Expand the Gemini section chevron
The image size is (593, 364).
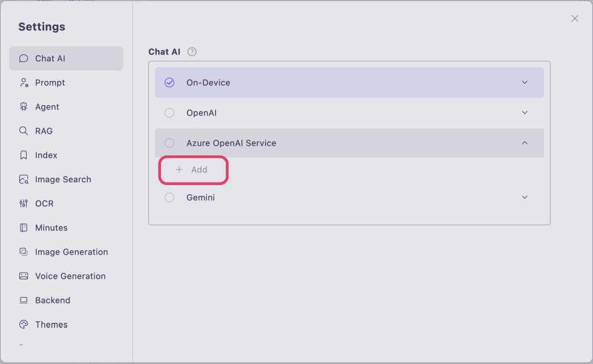click(525, 197)
